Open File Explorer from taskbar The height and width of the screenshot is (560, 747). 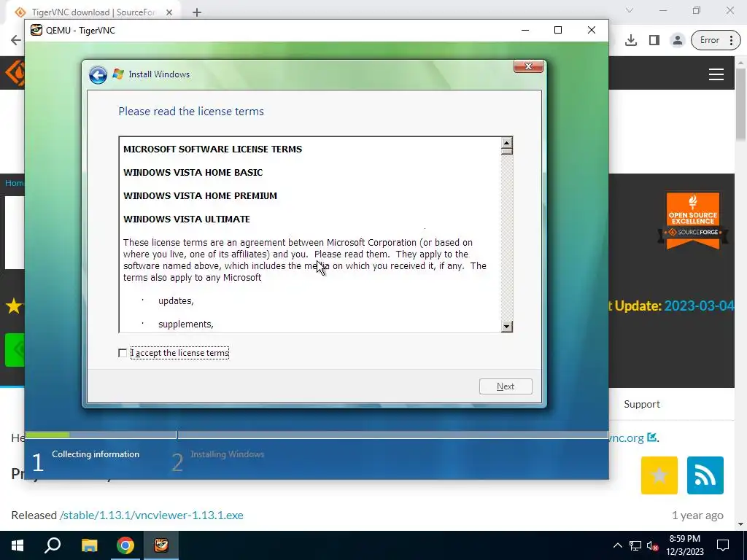89,545
